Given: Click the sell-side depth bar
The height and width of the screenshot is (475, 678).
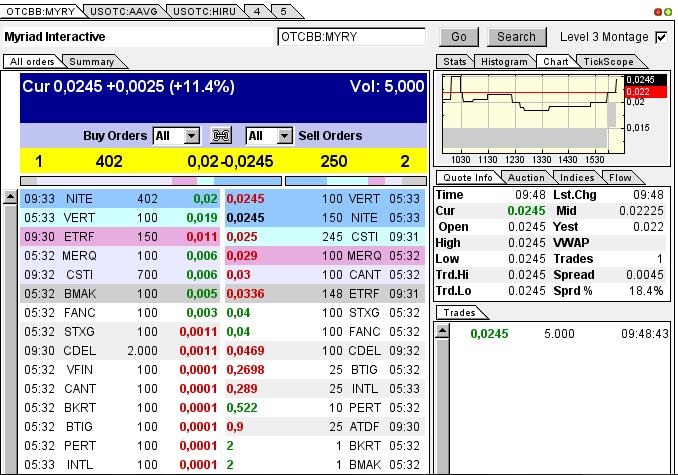Looking at the screenshot, I should pos(356,181).
